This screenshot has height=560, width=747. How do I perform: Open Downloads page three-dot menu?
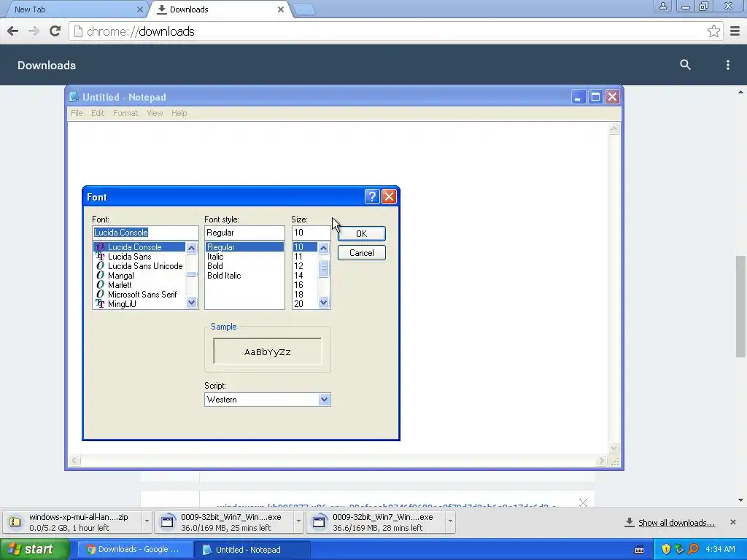(x=727, y=65)
